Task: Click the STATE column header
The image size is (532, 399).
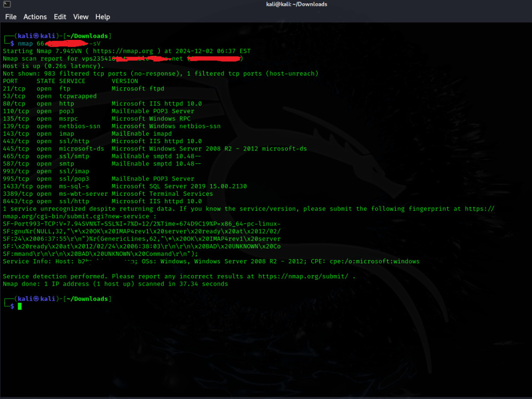Action: point(46,81)
